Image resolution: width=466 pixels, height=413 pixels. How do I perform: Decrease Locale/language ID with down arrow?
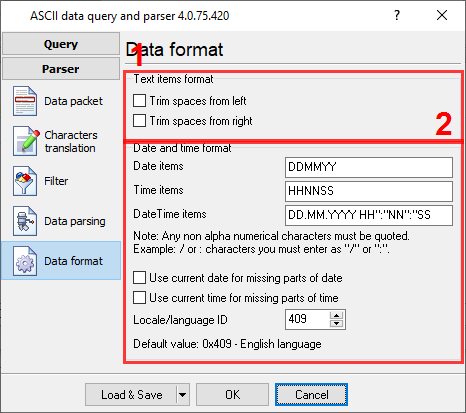(336, 323)
